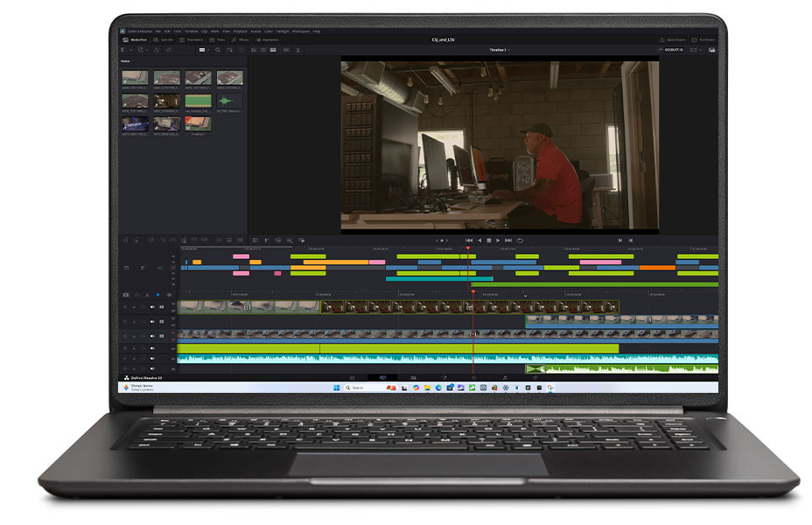812x525 pixels.
Task: Open the Playback menu
Action: click(241, 31)
